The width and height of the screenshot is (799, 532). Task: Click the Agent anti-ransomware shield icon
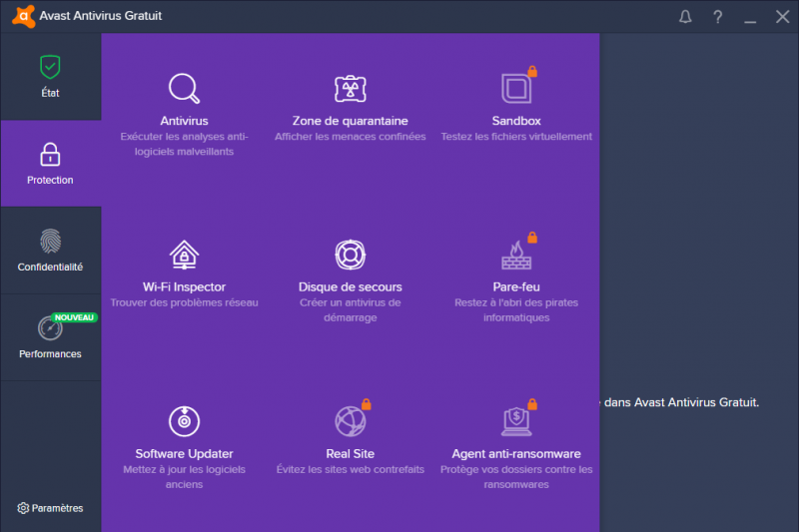516,421
